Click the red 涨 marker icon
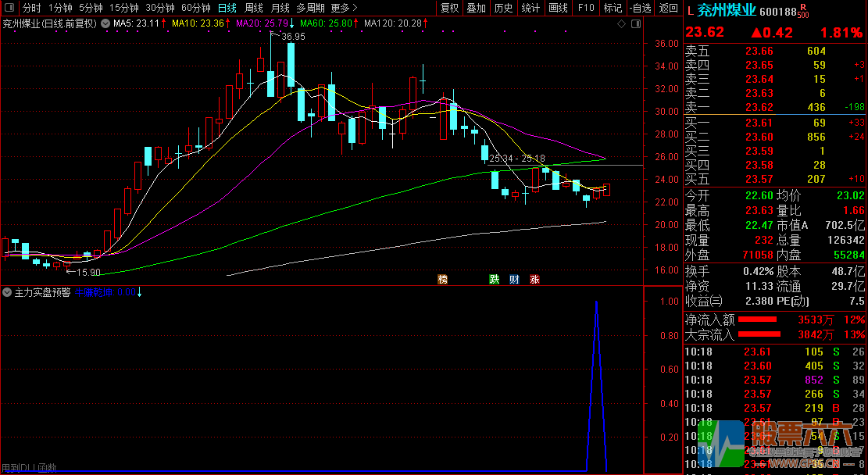This screenshot has height=475, width=868. point(535,279)
